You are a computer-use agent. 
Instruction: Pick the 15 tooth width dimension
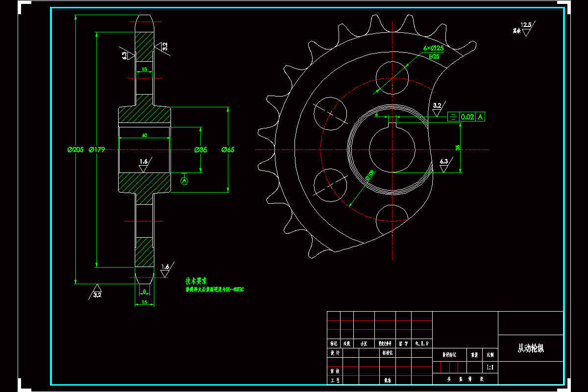(144, 302)
